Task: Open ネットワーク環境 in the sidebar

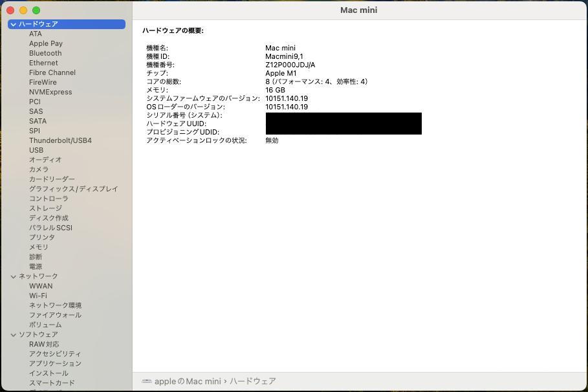Action: click(x=56, y=305)
